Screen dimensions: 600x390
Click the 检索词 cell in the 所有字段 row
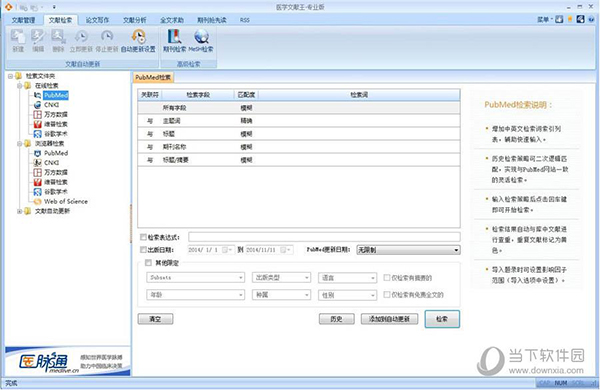[x=359, y=108]
